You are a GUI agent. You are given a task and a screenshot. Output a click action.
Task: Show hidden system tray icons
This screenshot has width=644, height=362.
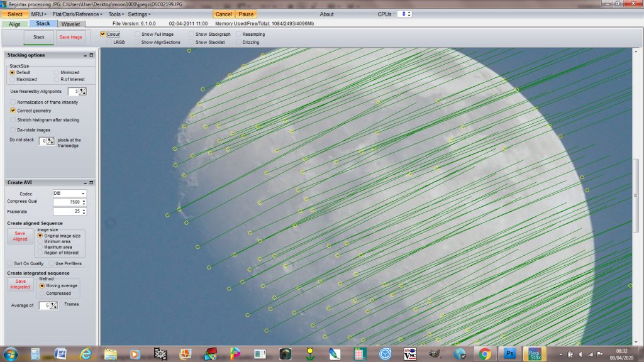[x=561, y=354]
